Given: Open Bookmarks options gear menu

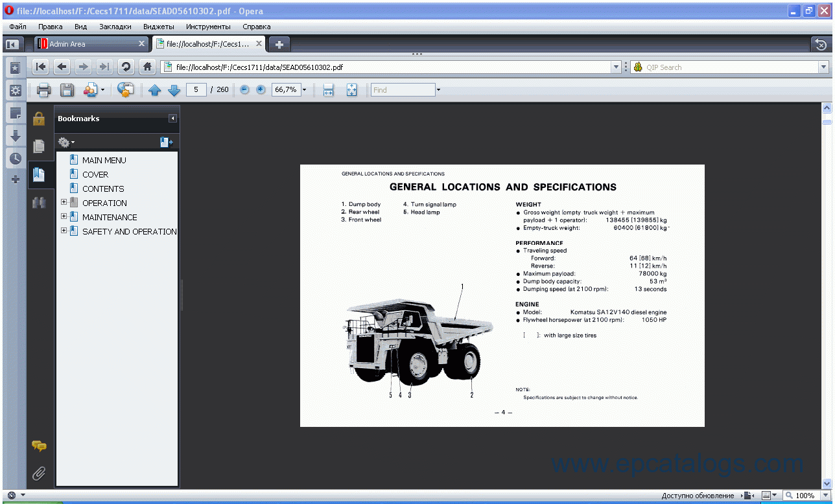Looking at the screenshot, I should [x=66, y=142].
